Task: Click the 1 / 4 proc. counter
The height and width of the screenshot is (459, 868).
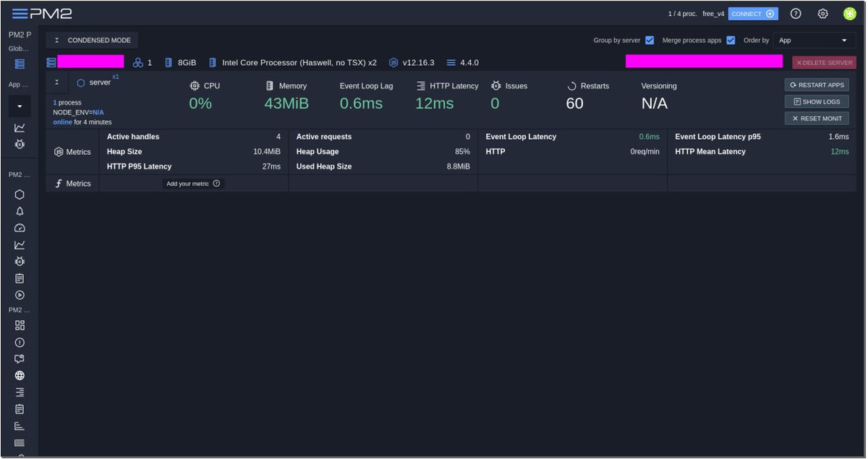Action: click(683, 14)
